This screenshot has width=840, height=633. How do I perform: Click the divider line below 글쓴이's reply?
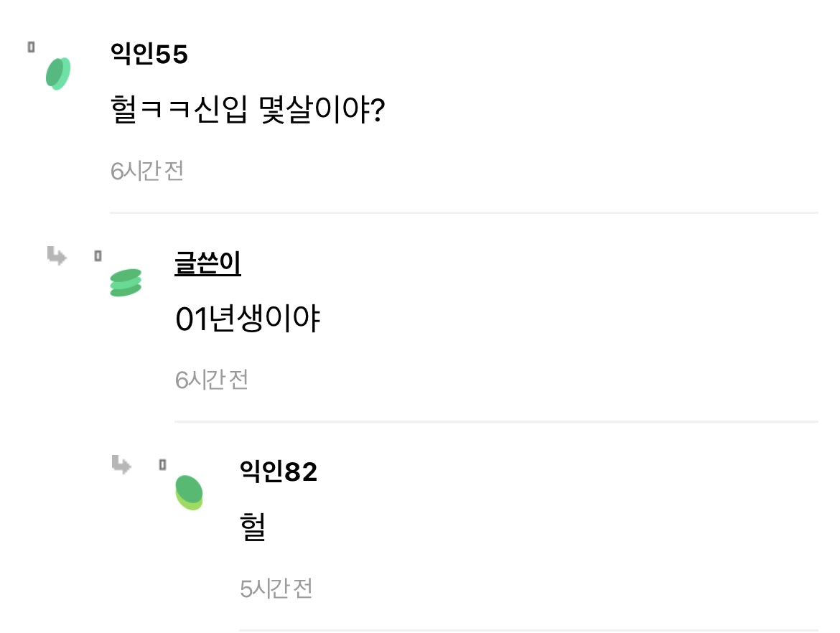[496, 421]
